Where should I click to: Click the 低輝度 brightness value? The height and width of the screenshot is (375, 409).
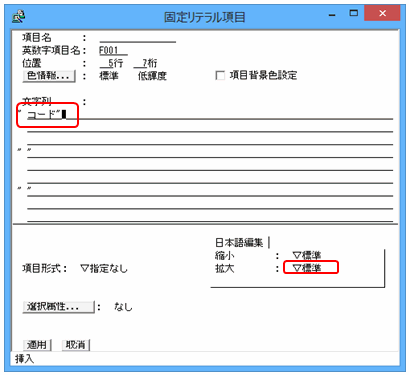click(152, 76)
